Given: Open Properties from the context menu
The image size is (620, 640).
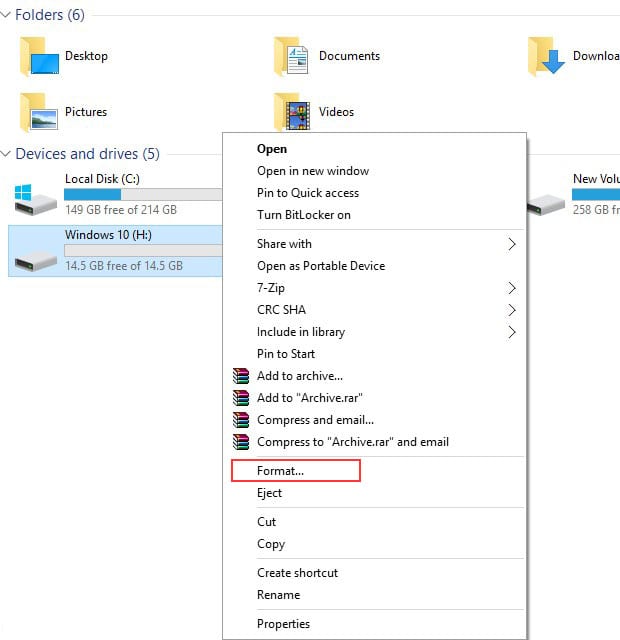Looking at the screenshot, I should coord(283,624).
